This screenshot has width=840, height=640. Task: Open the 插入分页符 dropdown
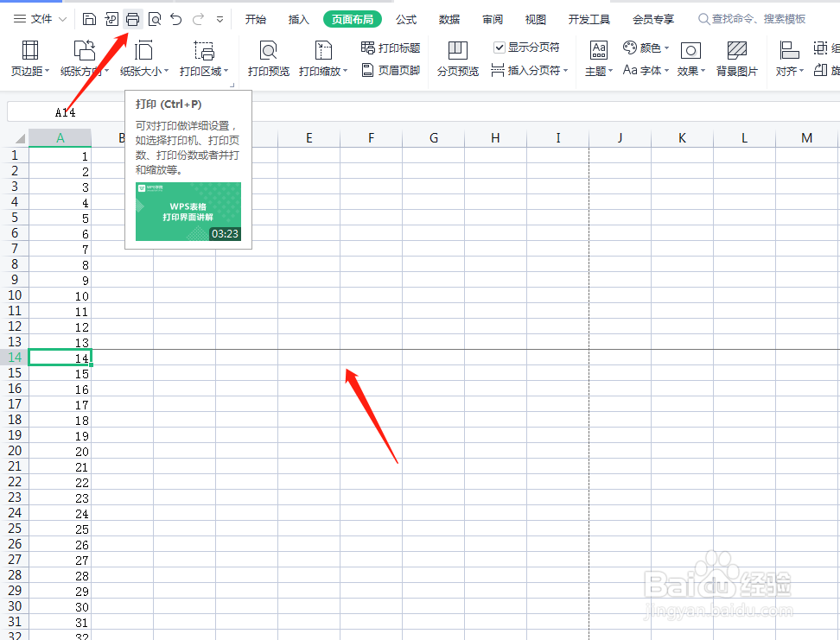click(x=529, y=70)
